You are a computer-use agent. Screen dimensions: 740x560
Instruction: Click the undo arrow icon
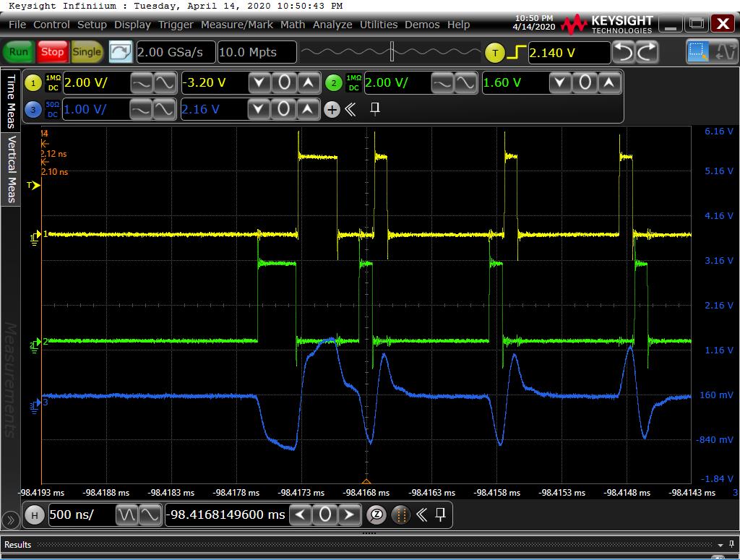coord(623,52)
